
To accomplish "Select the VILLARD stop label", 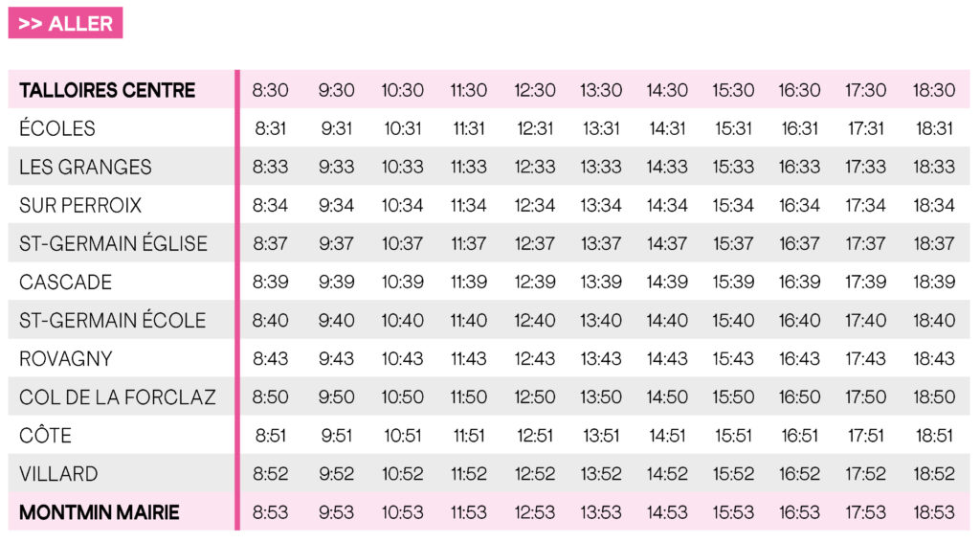I will [58, 474].
